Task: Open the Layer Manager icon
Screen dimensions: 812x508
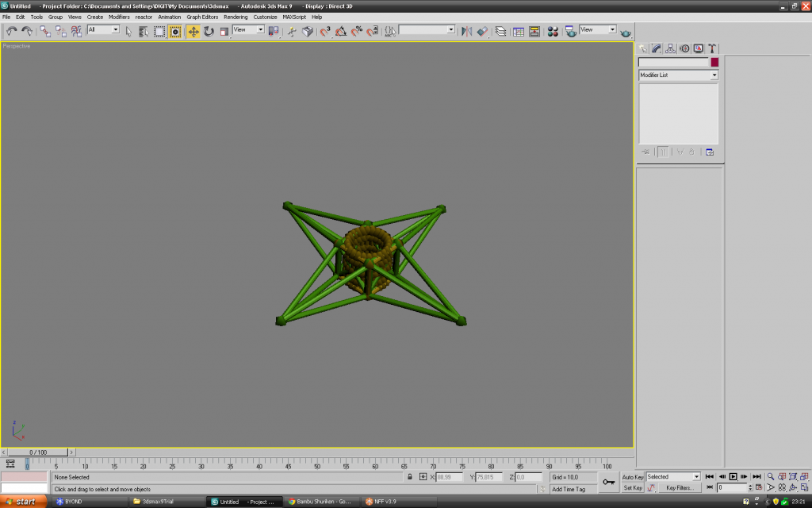Action: [500, 31]
